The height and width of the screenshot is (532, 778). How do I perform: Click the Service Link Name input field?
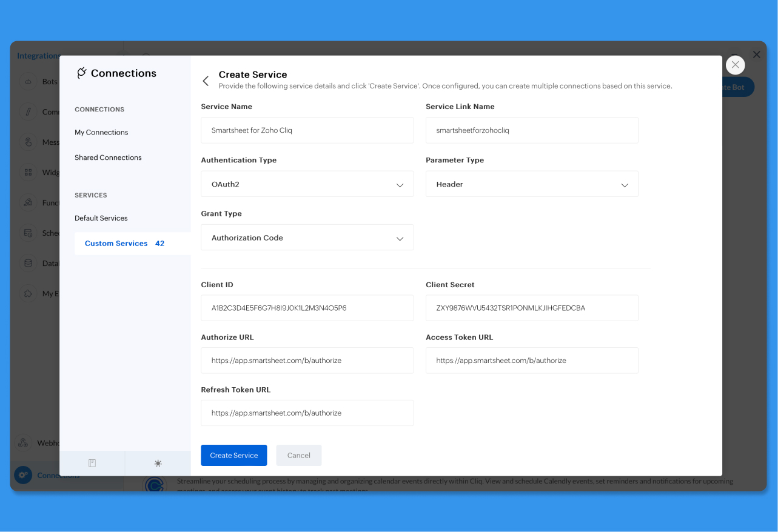coord(532,130)
